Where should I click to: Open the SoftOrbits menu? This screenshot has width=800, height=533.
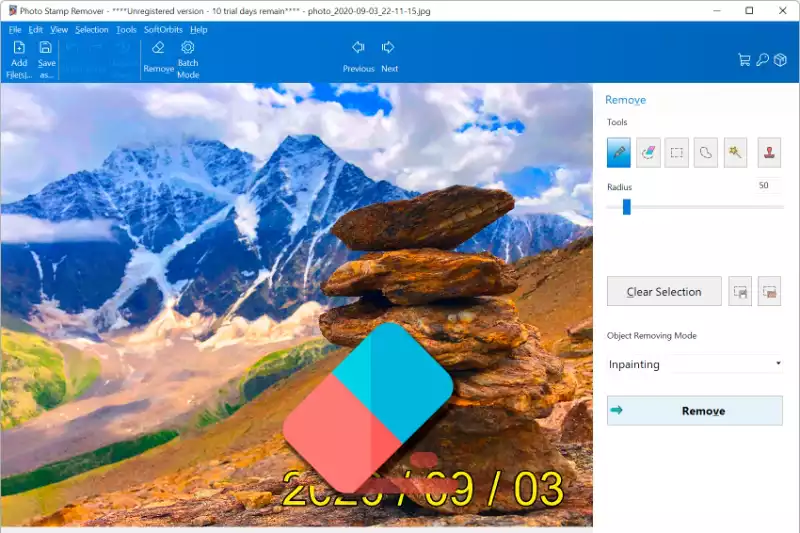[163, 30]
